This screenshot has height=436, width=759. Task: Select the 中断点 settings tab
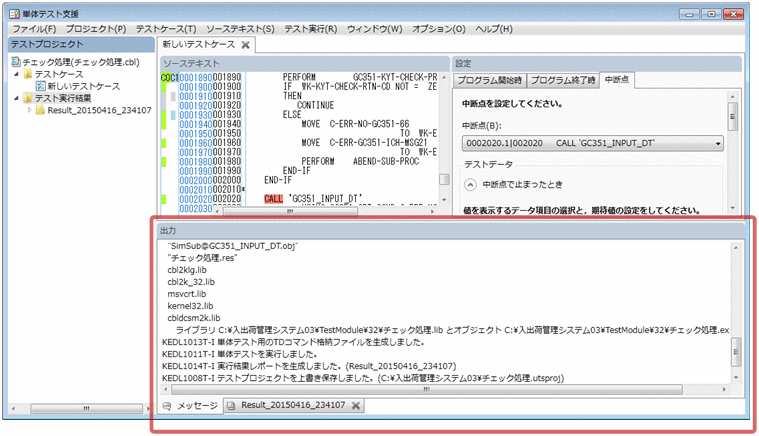click(x=617, y=80)
